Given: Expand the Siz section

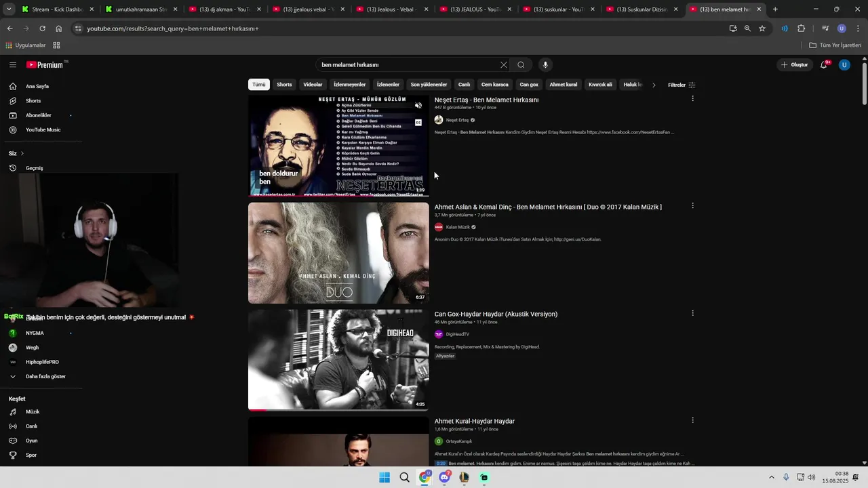Looking at the screenshot, I should 16,153.
